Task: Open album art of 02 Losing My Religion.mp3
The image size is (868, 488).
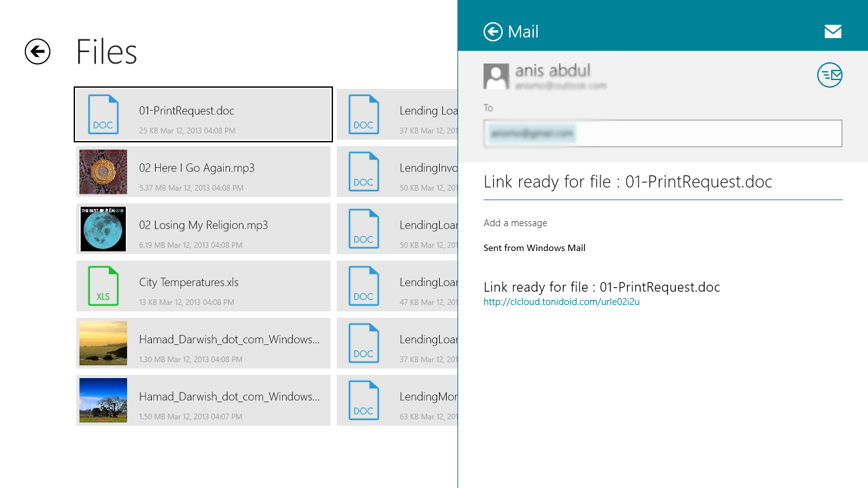Action: click(103, 229)
